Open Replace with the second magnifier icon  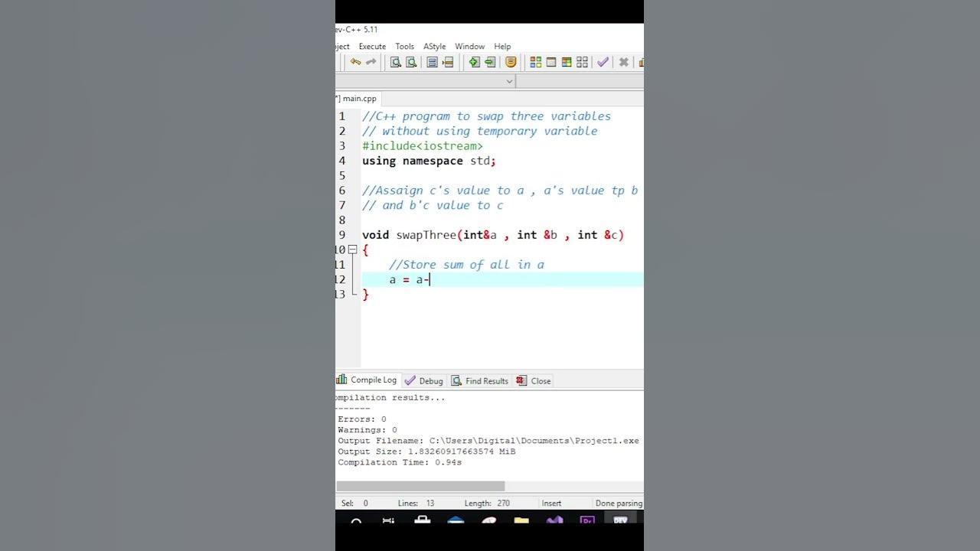[411, 63]
